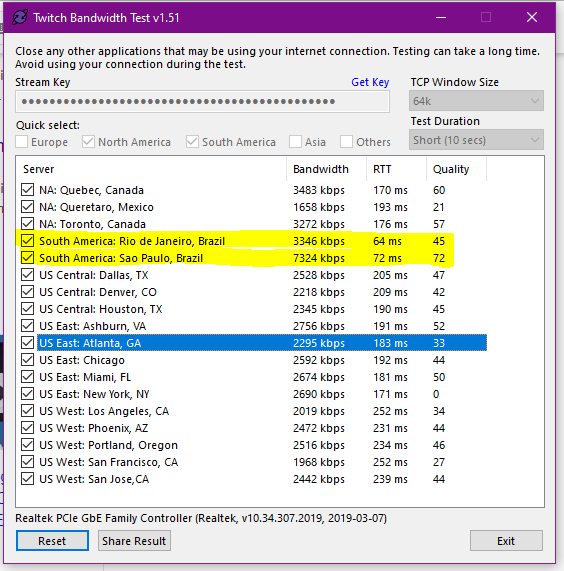Image resolution: width=564 pixels, height=571 pixels.
Task: Sort by the Server column header
Action: coord(151,169)
